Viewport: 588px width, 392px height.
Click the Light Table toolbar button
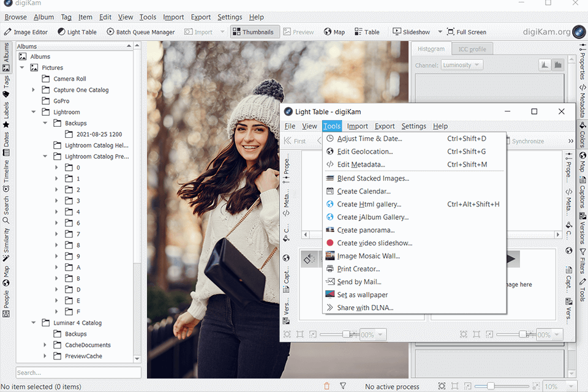(77, 32)
